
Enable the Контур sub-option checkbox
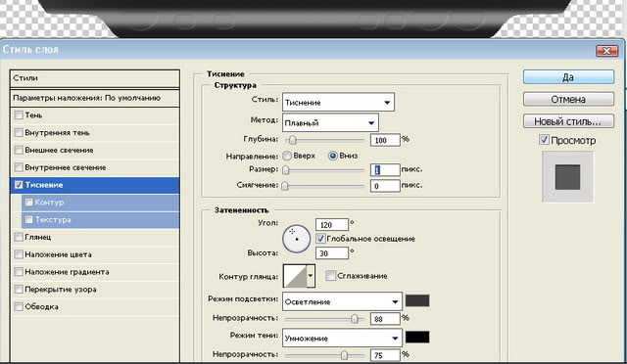coord(28,203)
